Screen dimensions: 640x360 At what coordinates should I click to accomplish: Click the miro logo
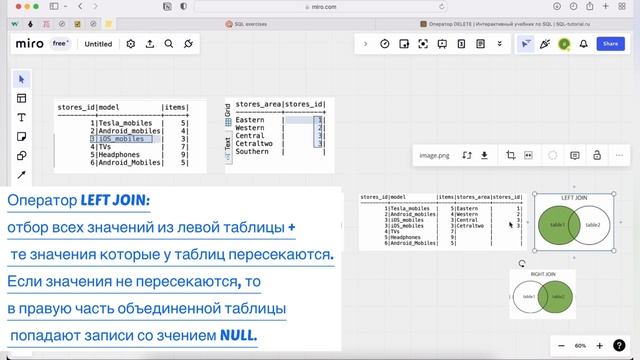[29, 43]
